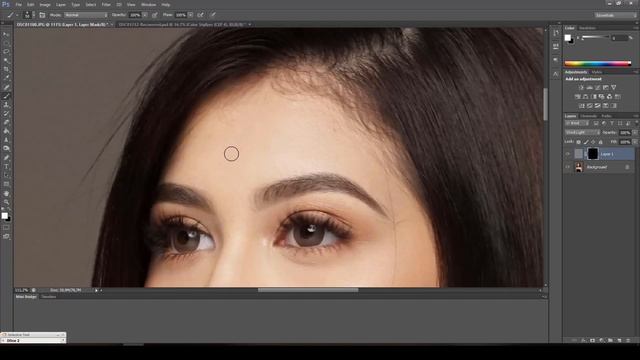Click the foreground color swatch in Color panel
This screenshot has height=360, width=640.
pyautogui.click(x=568, y=38)
